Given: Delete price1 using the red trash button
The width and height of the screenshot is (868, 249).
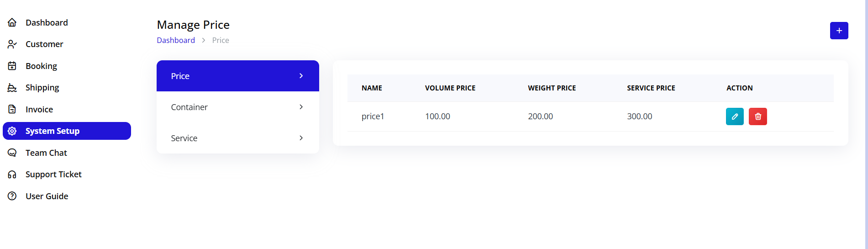Looking at the screenshot, I should [x=758, y=117].
